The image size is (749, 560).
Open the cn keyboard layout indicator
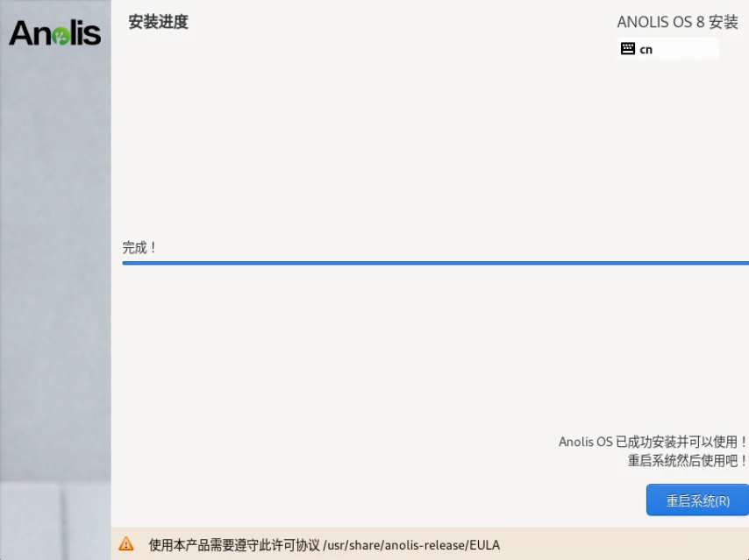667,49
